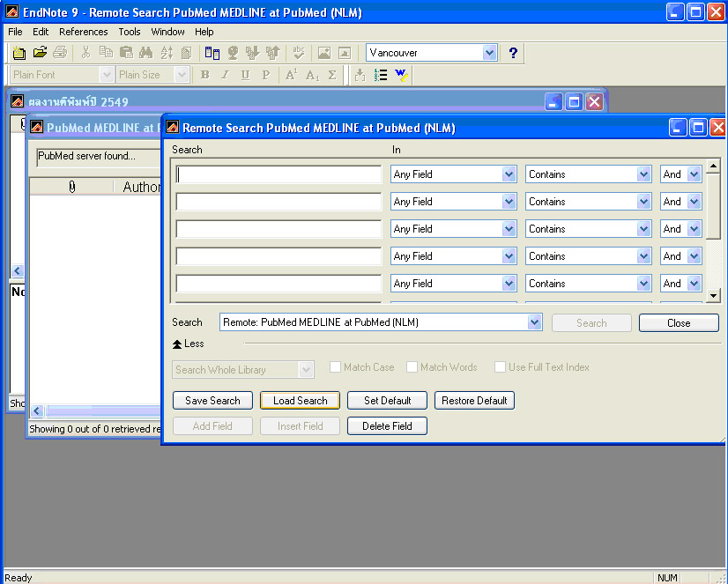Open the And operator dropdown in first row
The height and width of the screenshot is (584, 728).
(695, 174)
